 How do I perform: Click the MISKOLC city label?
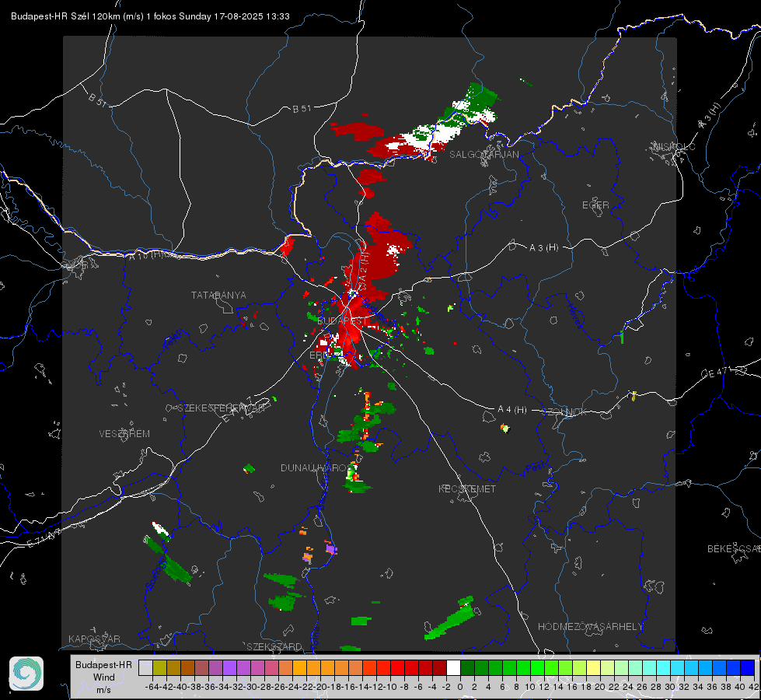point(675,146)
